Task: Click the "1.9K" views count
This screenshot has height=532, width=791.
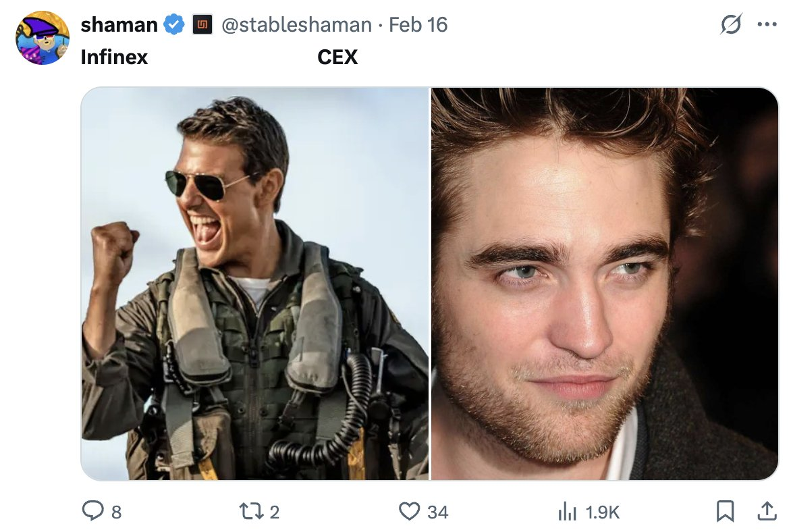Action: (603, 512)
